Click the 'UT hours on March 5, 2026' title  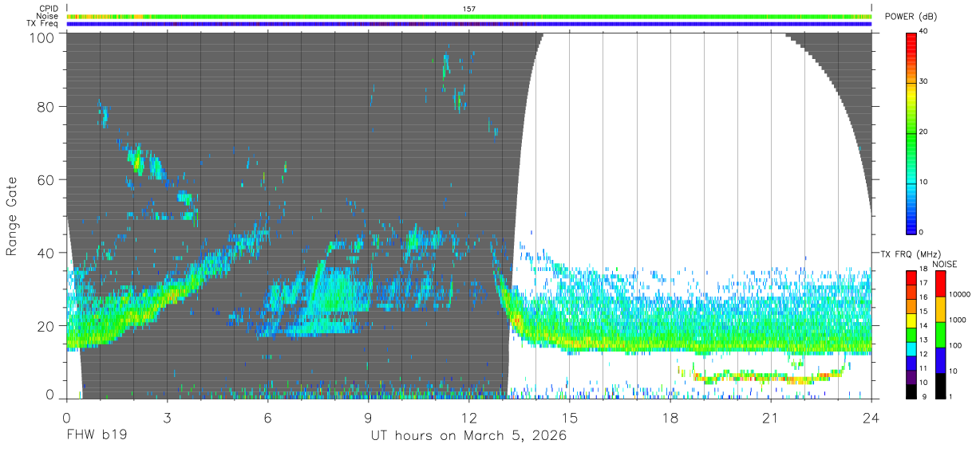pos(468,437)
